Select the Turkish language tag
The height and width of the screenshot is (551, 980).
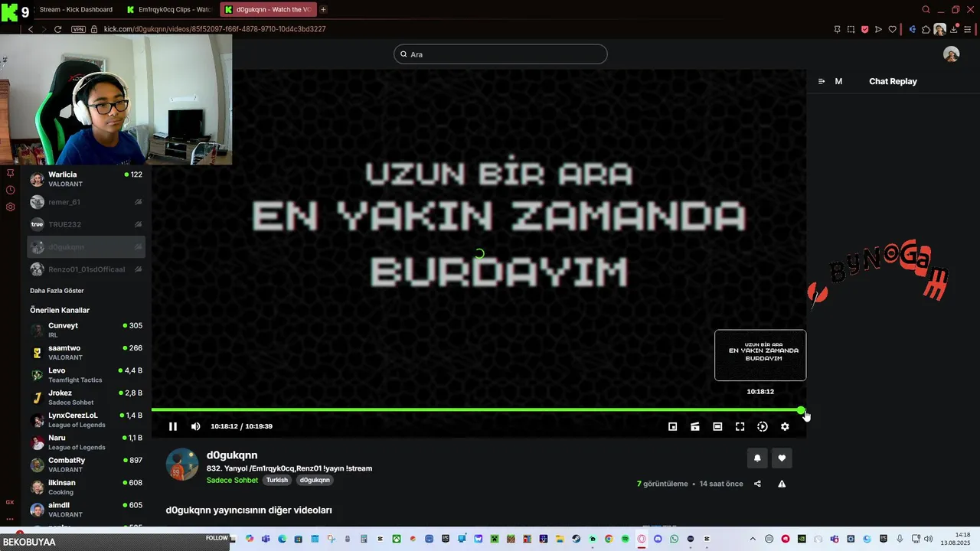point(277,480)
